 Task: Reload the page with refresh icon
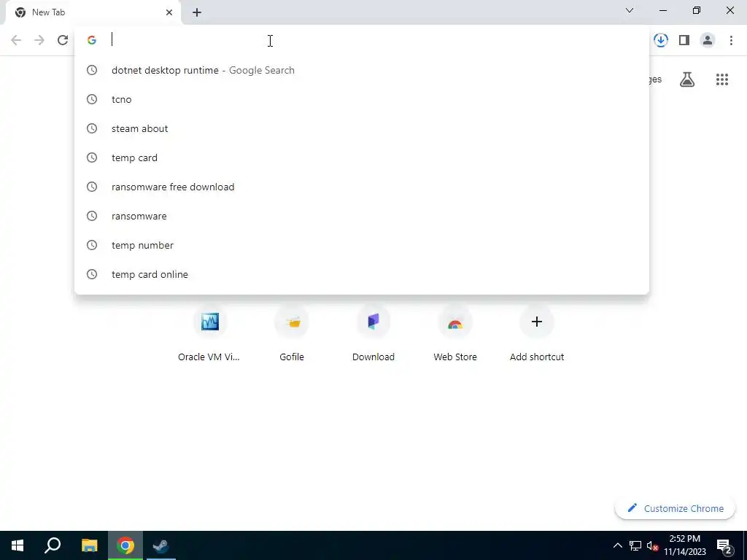[x=63, y=40]
